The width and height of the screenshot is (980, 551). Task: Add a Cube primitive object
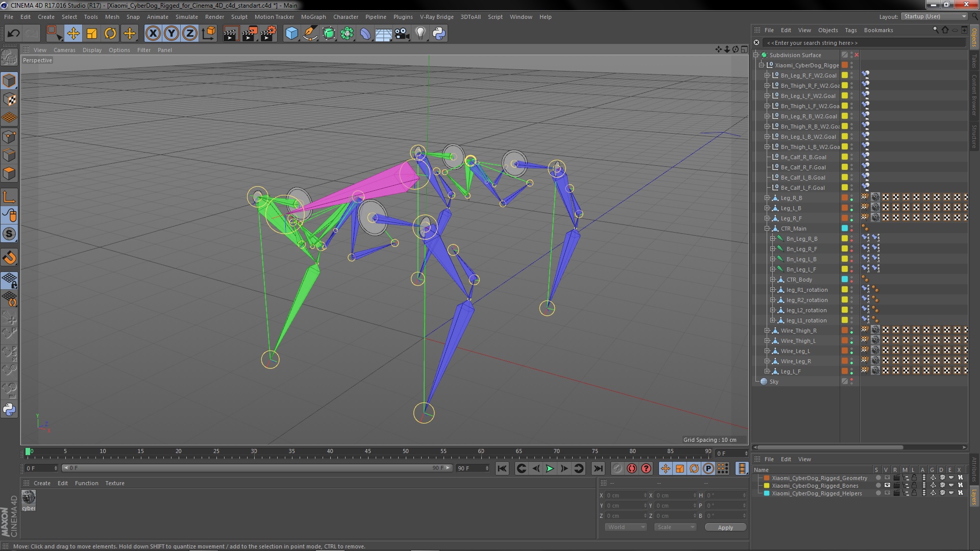click(291, 34)
